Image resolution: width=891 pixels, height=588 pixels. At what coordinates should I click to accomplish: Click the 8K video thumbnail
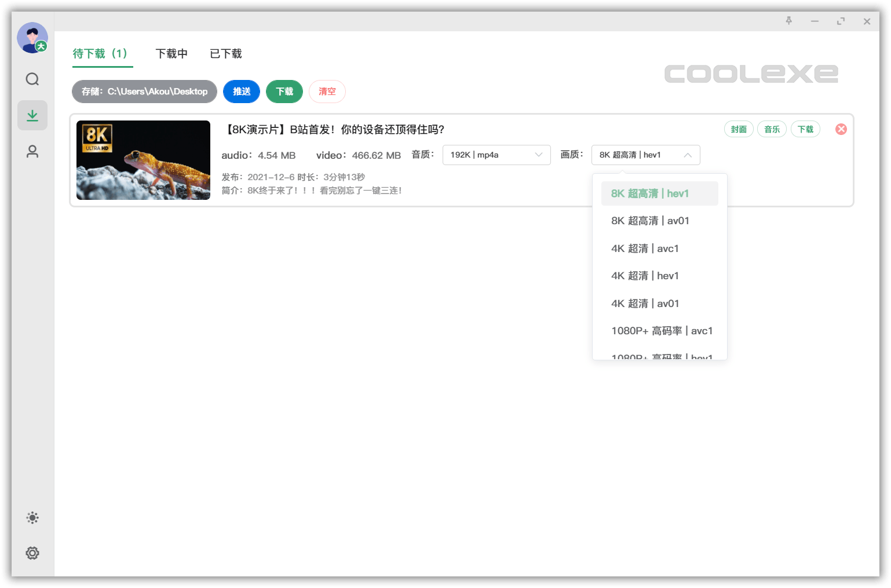tap(143, 160)
